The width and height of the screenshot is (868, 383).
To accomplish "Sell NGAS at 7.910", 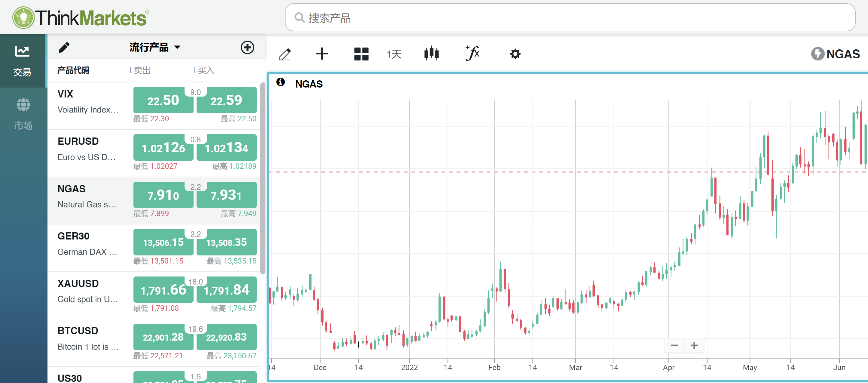I will point(163,195).
